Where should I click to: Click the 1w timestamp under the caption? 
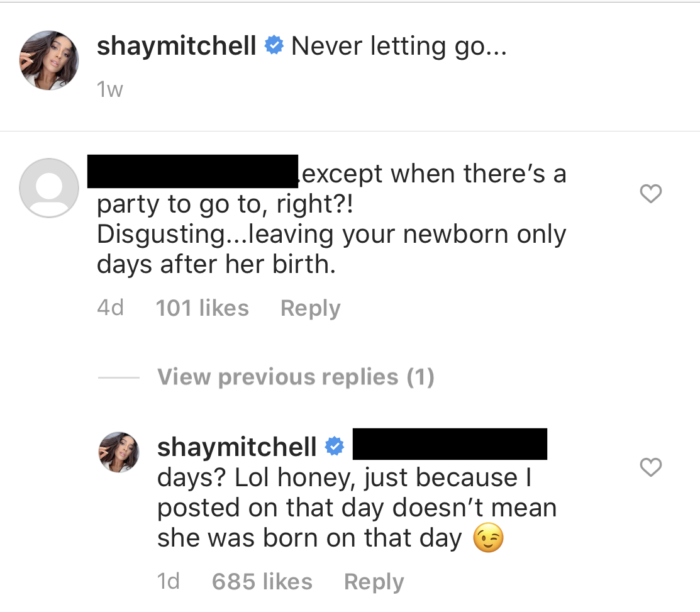click(x=110, y=89)
